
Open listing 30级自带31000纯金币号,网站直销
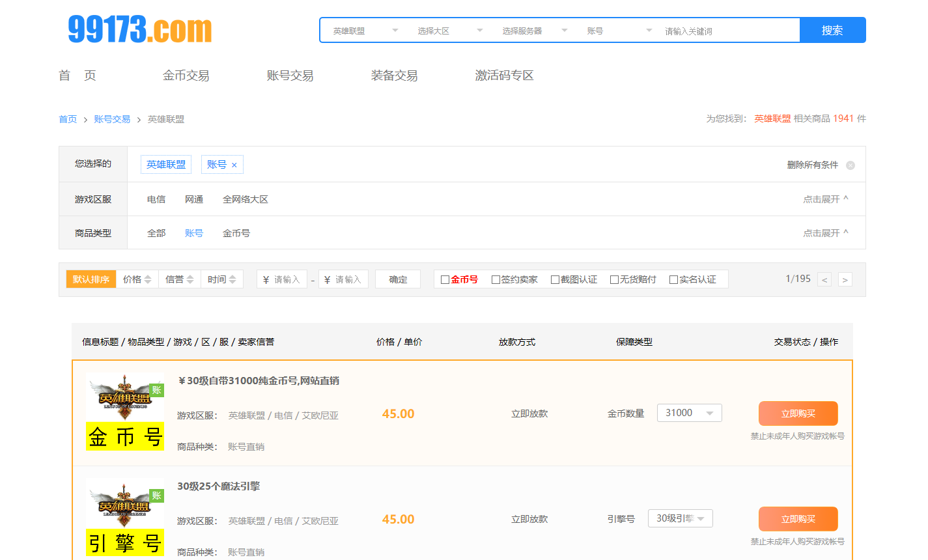[259, 381]
